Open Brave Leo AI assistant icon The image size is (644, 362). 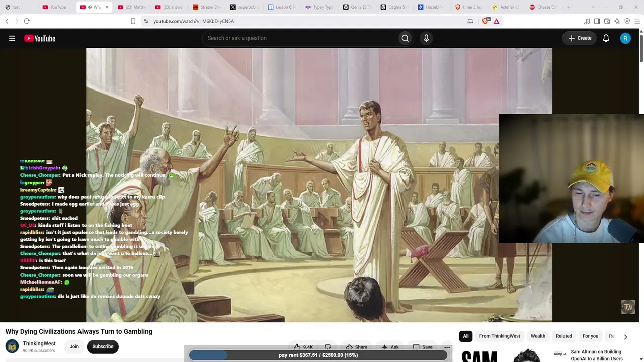(617, 21)
